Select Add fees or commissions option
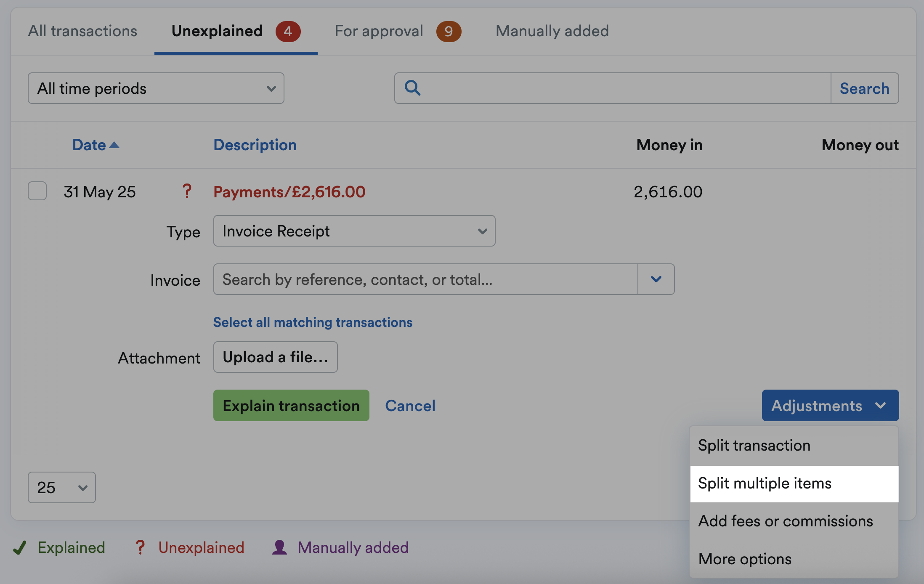 coord(794,521)
